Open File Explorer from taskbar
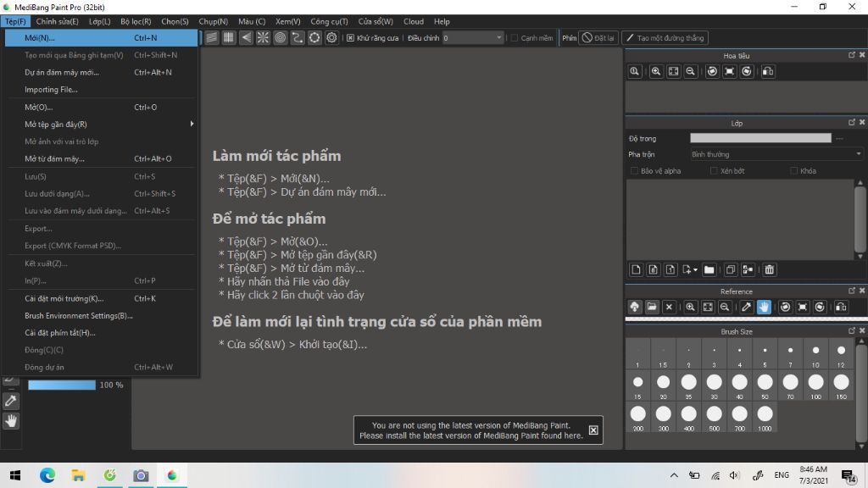The width and height of the screenshot is (868, 488). 79,475
